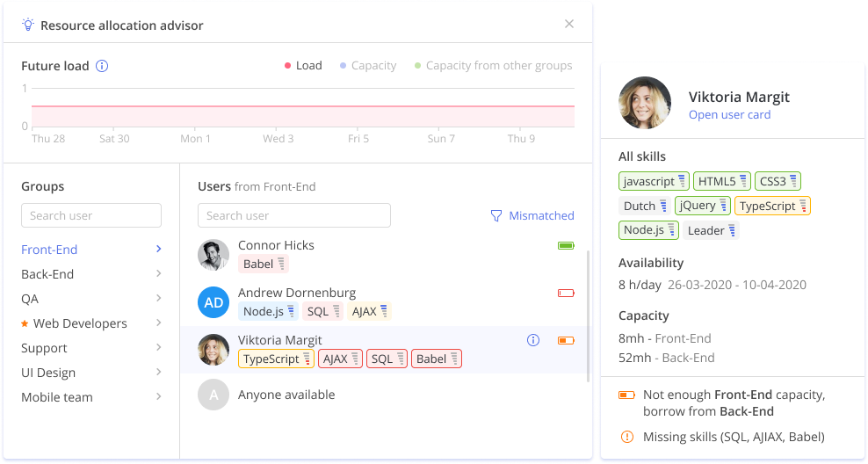Expand the Mobile team group chevron
Viewport: 868px width, 464px height.
[158, 397]
